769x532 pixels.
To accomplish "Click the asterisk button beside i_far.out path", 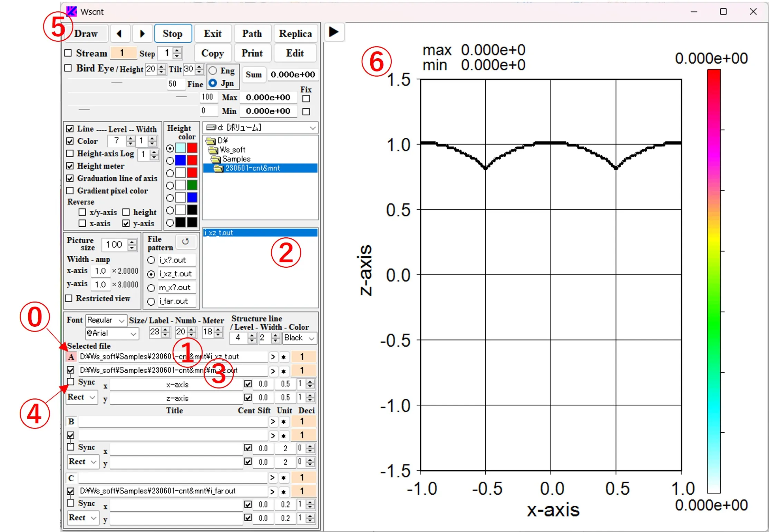I will (x=284, y=491).
